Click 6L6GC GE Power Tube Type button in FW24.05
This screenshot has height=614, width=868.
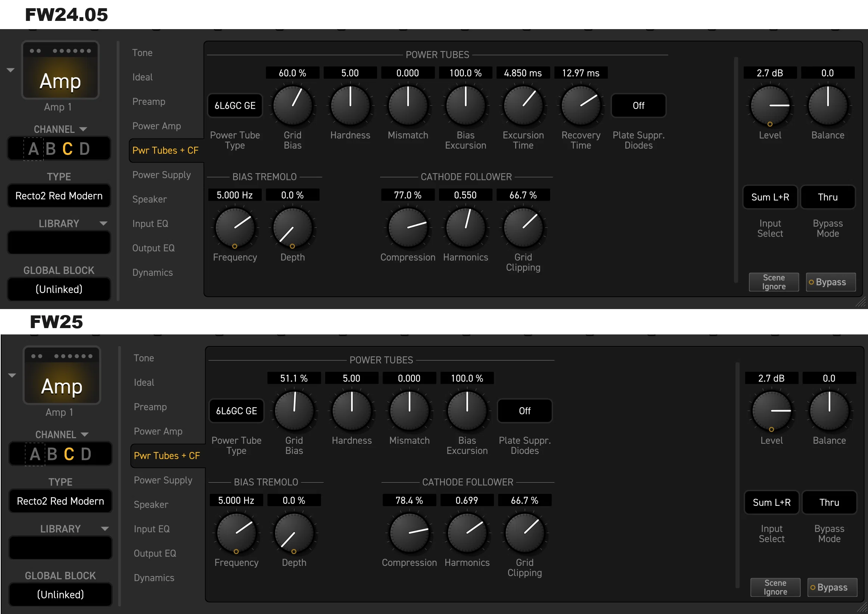(x=235, y=106)
